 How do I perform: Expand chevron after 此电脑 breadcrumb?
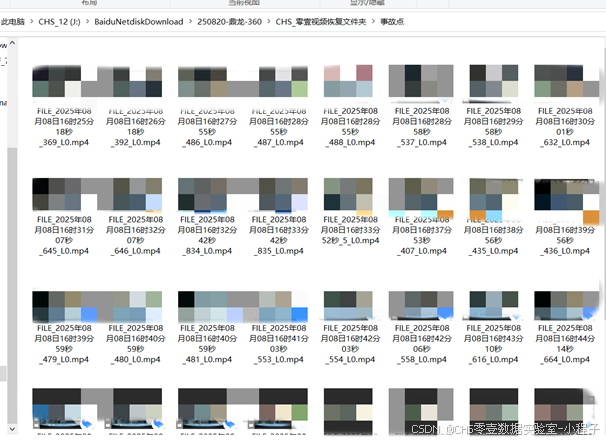(31, 22)
